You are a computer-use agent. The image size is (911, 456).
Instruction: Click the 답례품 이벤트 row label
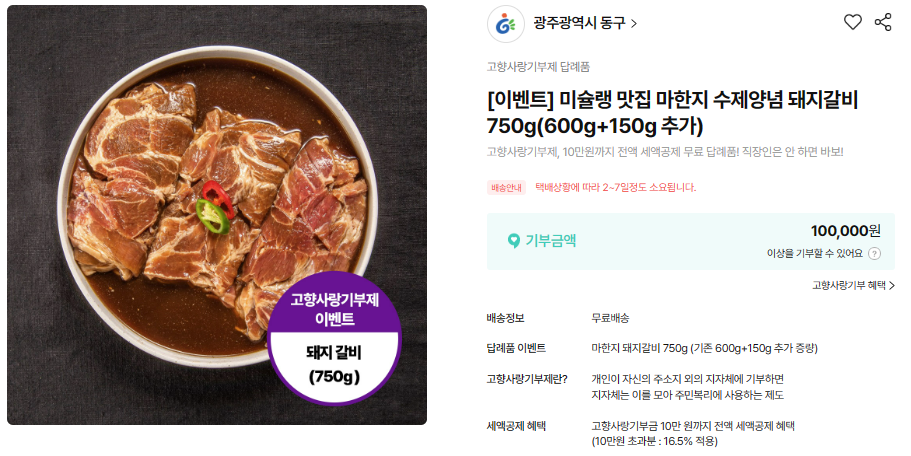click(516, 348)
